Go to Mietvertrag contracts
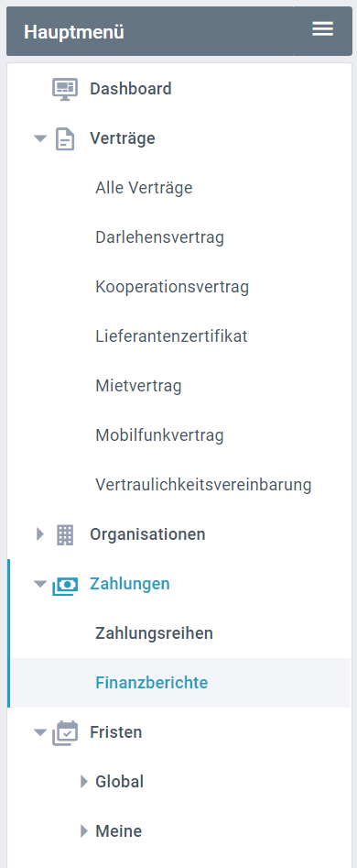 point(138,386)
